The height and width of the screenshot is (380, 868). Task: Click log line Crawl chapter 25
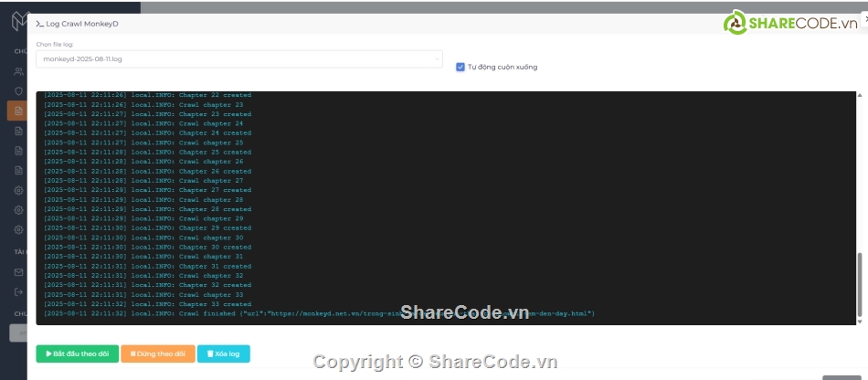(x=143, y=142)
